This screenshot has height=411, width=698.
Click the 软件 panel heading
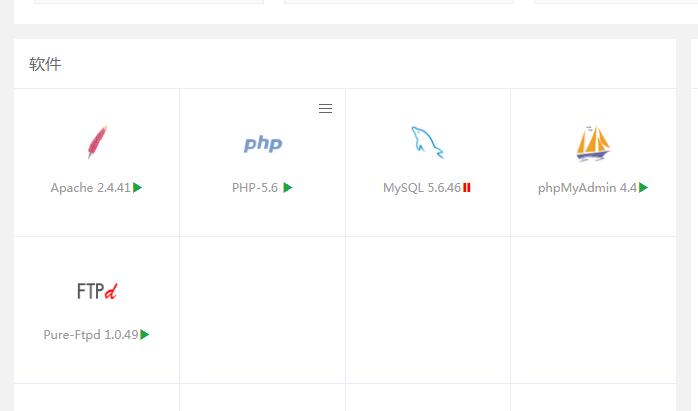pyautogui.click(x=45, y=64)
